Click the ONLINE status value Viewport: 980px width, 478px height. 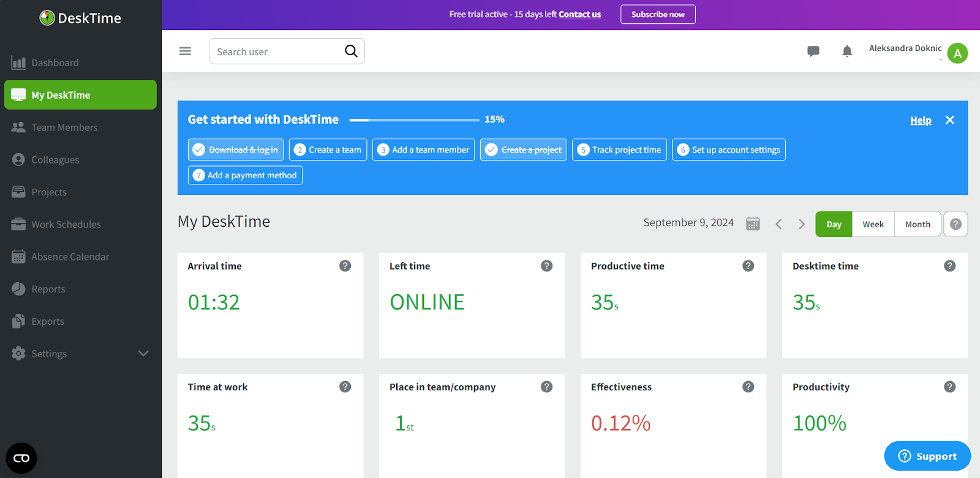click(x=428, y=302)
